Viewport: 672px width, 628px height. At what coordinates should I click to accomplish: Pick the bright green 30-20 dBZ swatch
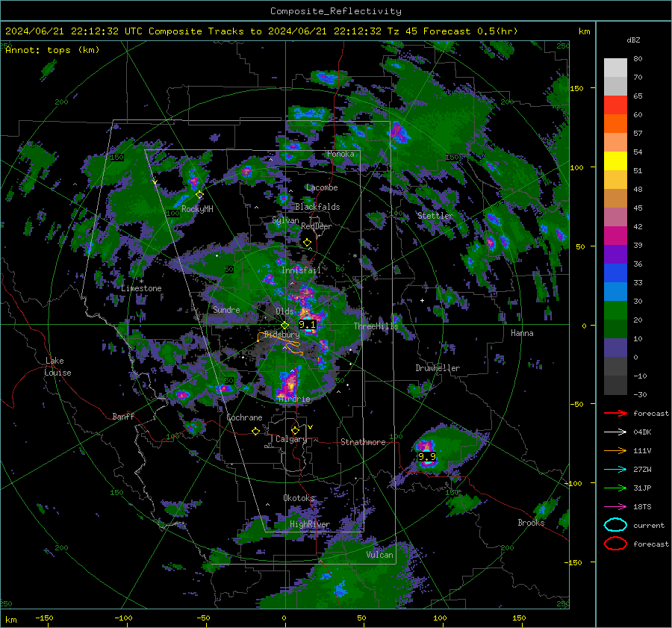[x=615, y=311]
